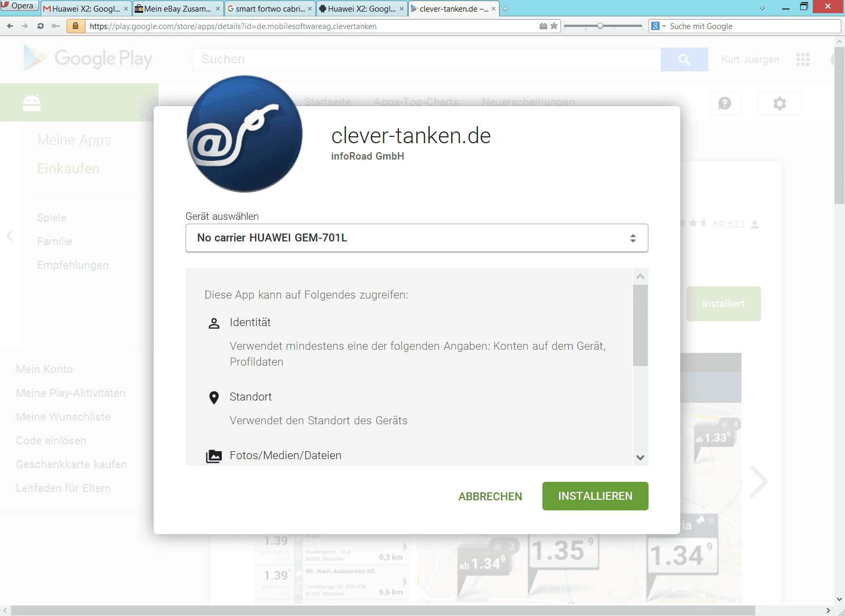Click the bookmark star icon

click(x=554, y=26)
